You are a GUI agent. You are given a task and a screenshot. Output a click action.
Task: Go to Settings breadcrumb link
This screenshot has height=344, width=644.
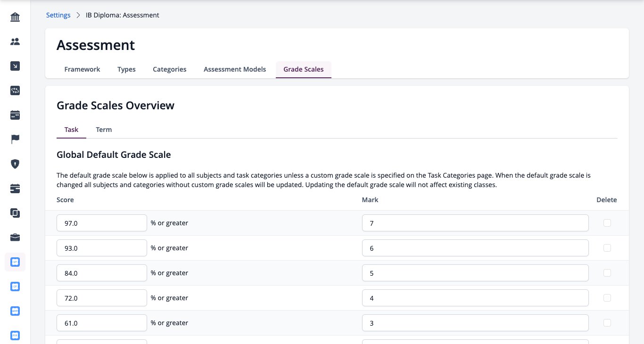[58, 15]
